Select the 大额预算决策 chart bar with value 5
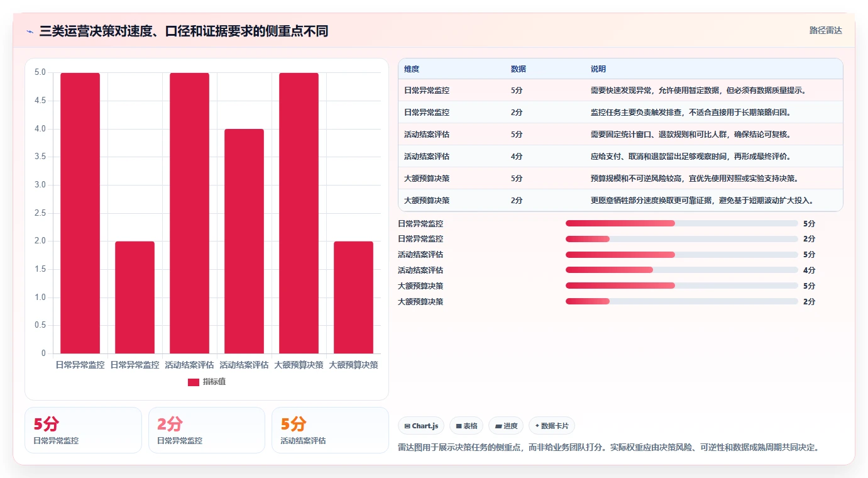 299,213
